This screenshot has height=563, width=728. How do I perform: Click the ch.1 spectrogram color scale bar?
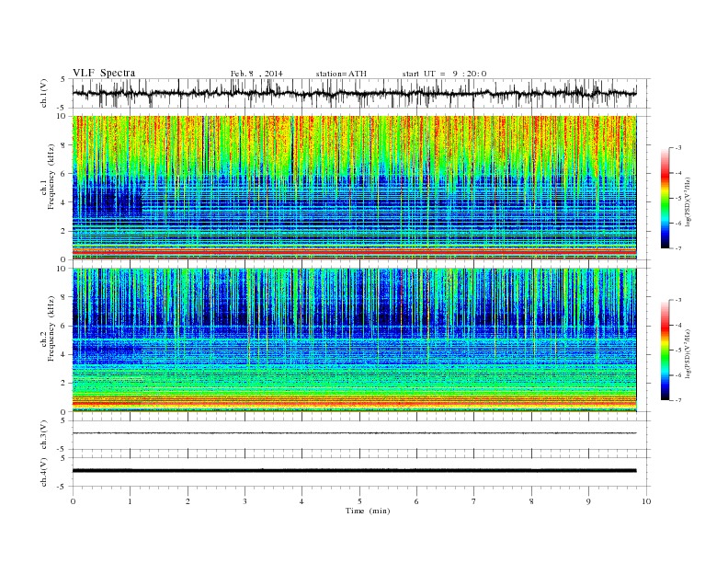pyautogui.click(x=665, y=199)
